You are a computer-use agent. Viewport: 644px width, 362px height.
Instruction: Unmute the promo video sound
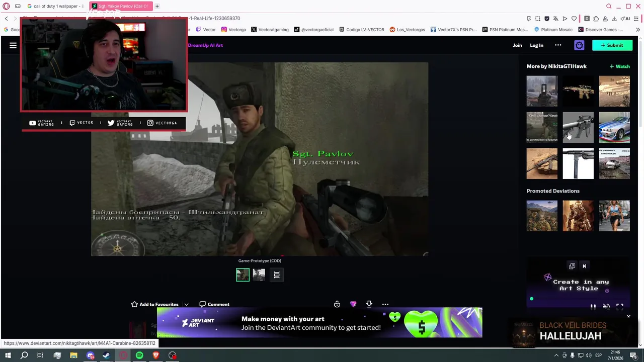pyautogui.click(x=606, y=306)
